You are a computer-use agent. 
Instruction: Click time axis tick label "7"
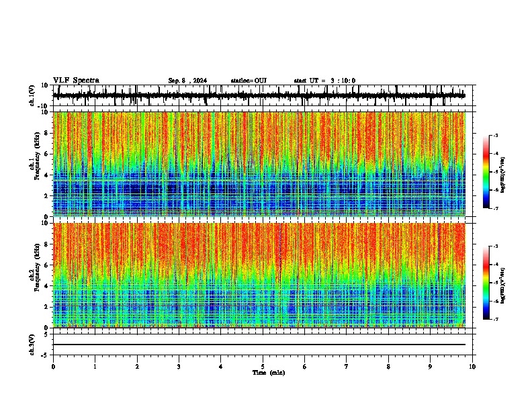point(347,367)
